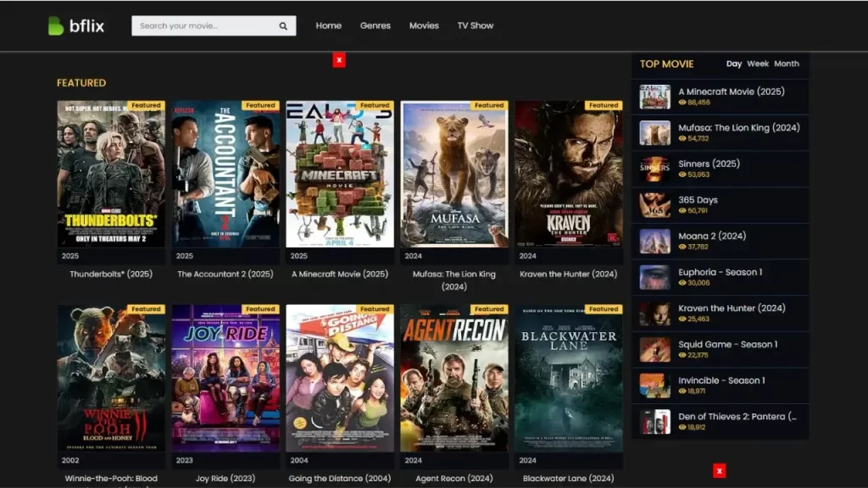Click the Joy Ride (2023) title link
Viewport: 868px width, 488px height.
pos(225,478)
